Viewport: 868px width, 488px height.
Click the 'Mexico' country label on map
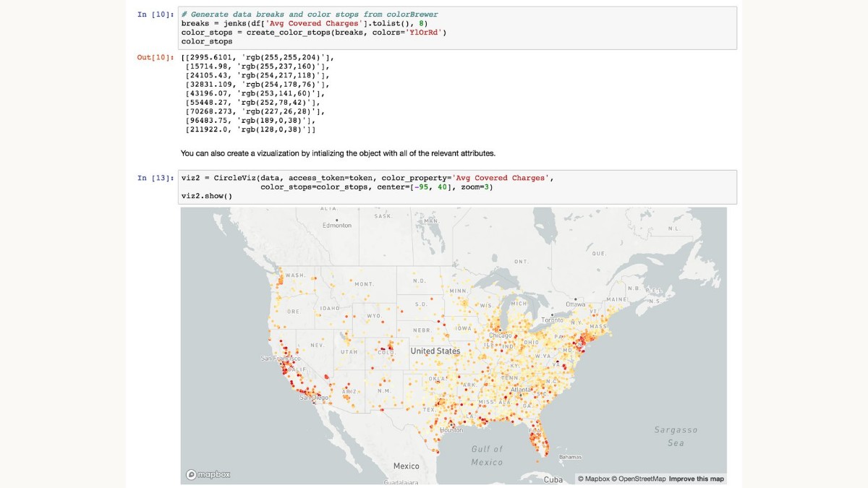click(406, 466)
